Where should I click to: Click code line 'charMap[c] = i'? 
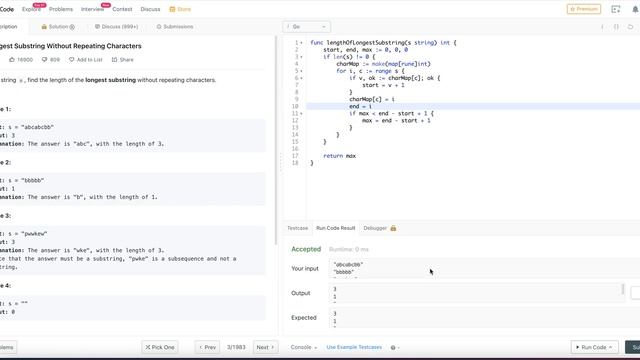pyautogui.click(x=372, y=99)
